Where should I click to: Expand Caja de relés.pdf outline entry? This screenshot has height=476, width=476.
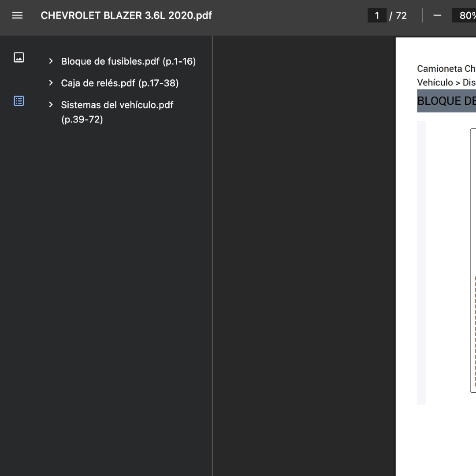pos(51,83)
